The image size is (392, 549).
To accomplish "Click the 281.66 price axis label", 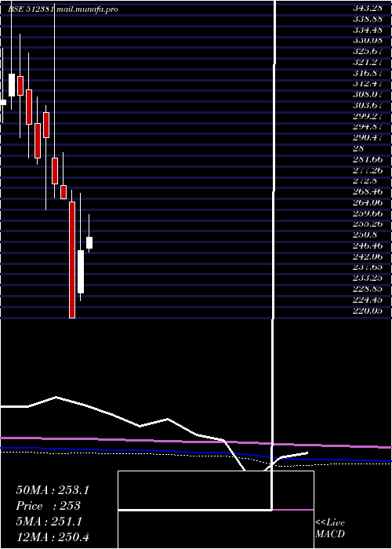I will click(x=368, y=159).
